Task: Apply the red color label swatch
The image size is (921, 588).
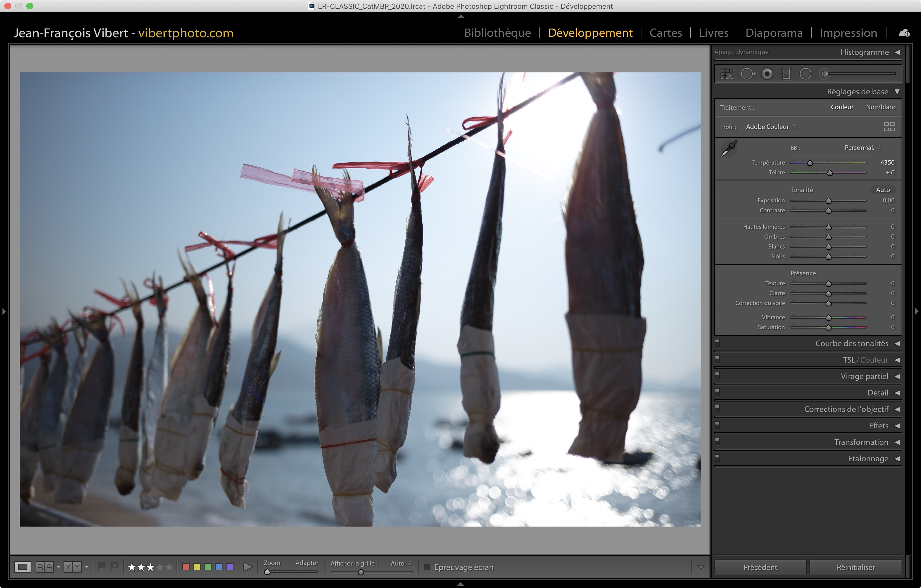Action: tap(186, 567)
